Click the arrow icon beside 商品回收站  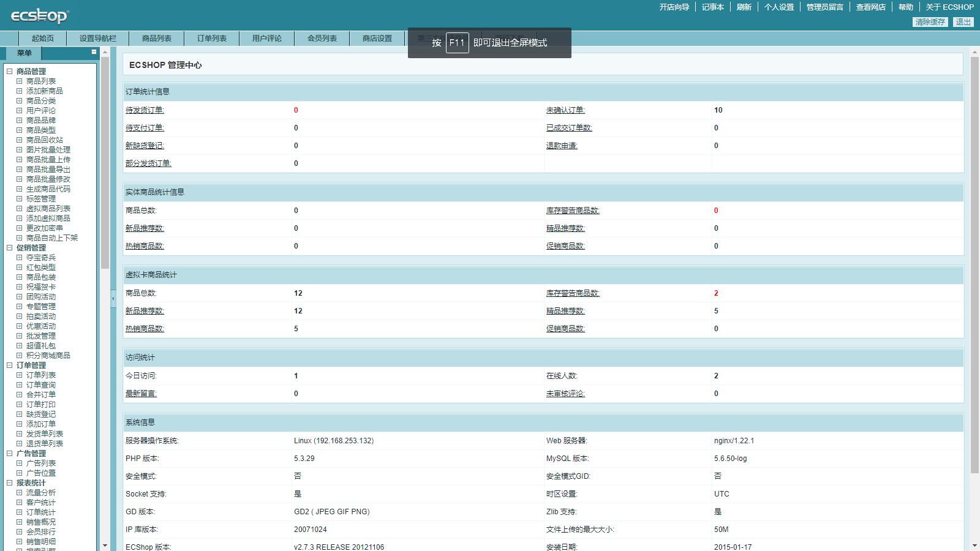click(20, 140)
